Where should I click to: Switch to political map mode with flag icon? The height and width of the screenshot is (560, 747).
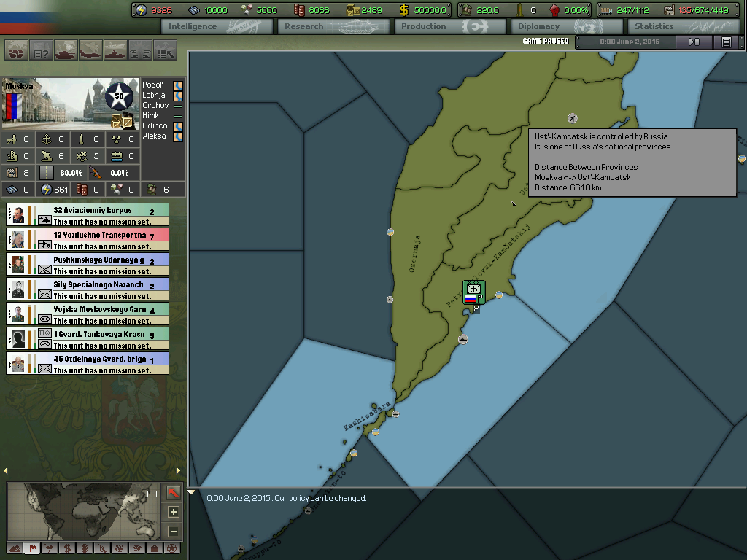[32, 548]
